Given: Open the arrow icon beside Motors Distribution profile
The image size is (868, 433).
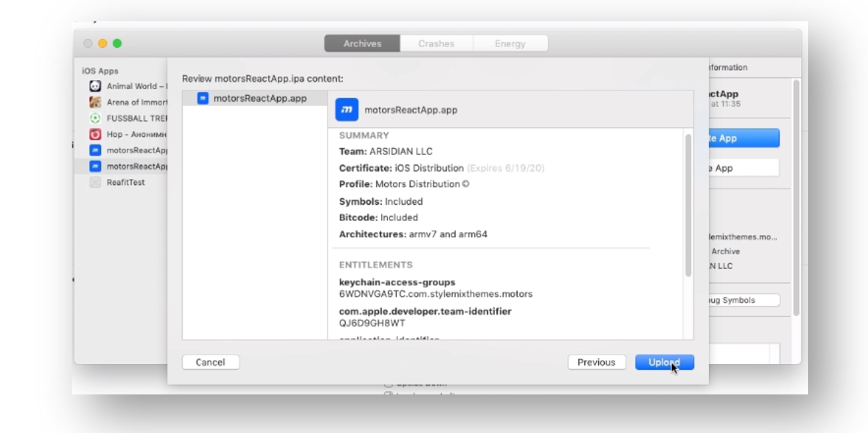Looking at the screenshot, I should coord(466,184).
